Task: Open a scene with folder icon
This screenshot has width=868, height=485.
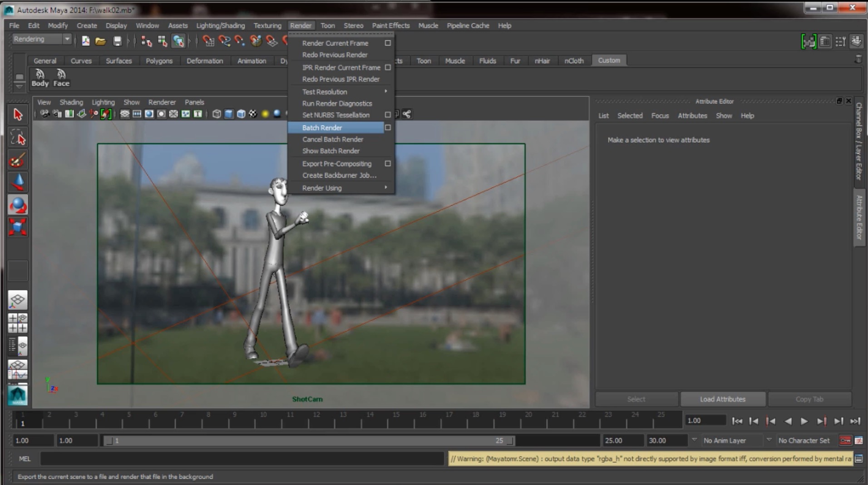Action: [100, 41]
